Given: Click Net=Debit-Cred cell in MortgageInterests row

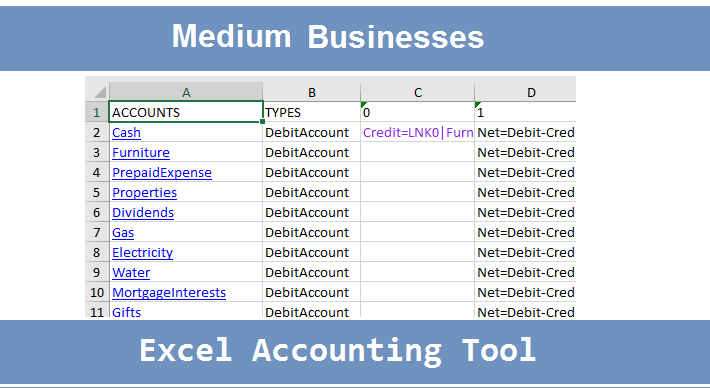Looking at the screenshot, I should [525, 292].
